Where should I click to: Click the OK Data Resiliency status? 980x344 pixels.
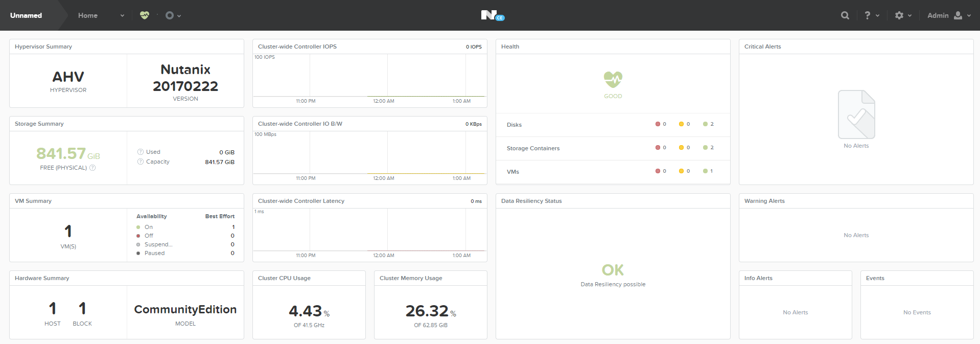coord(613,270)
